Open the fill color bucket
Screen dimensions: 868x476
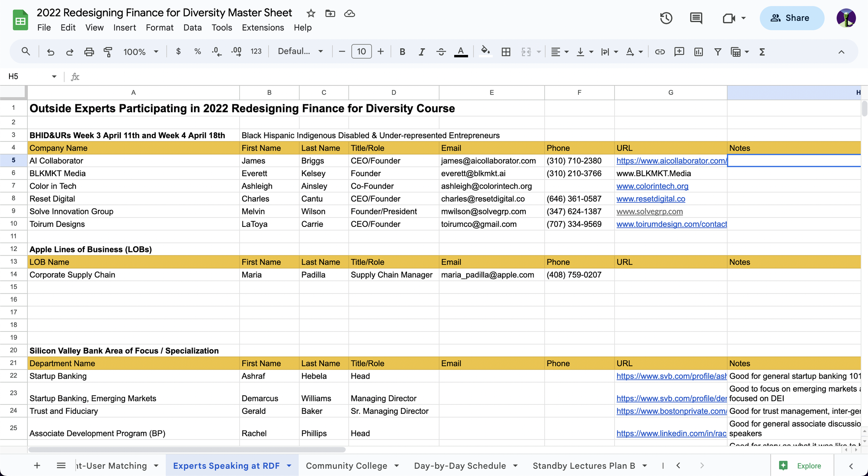tap(485, 52)
